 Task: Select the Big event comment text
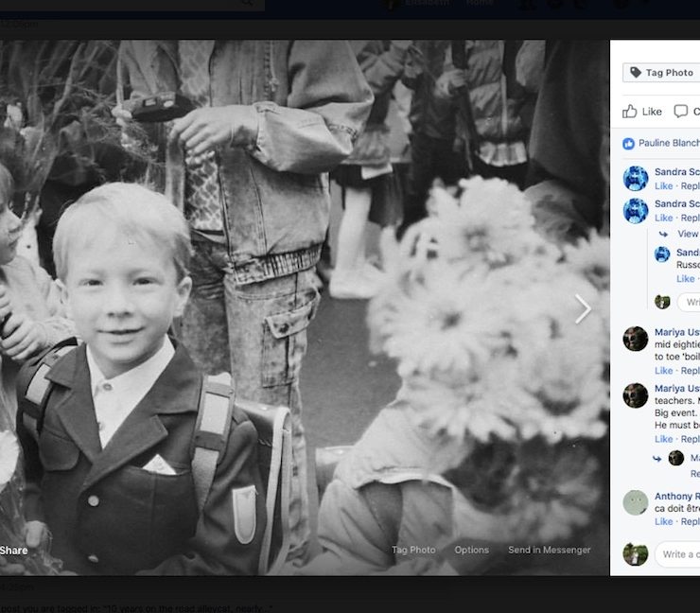point(676,413)
